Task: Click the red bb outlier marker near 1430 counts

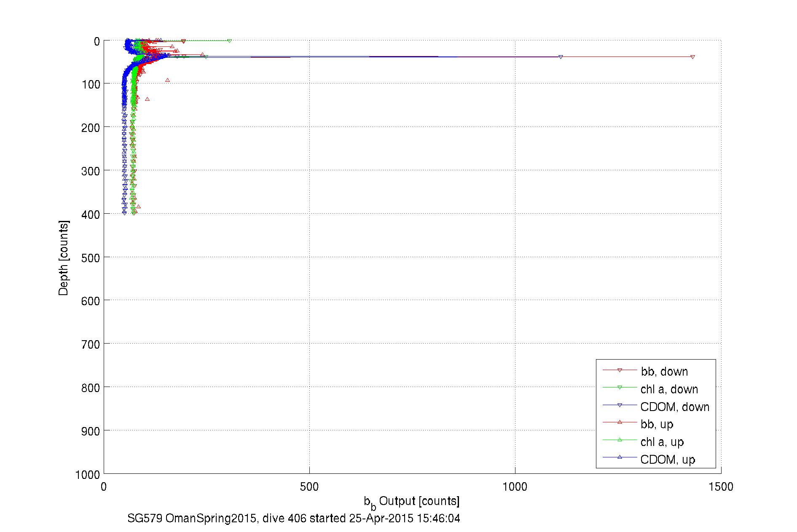Action: click(692, 57)
